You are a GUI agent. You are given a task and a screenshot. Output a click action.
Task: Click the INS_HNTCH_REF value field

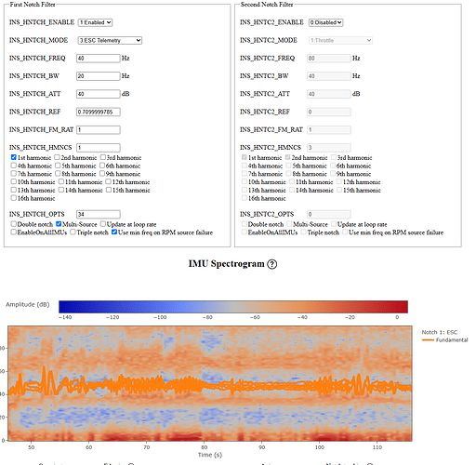coord(99,112)
